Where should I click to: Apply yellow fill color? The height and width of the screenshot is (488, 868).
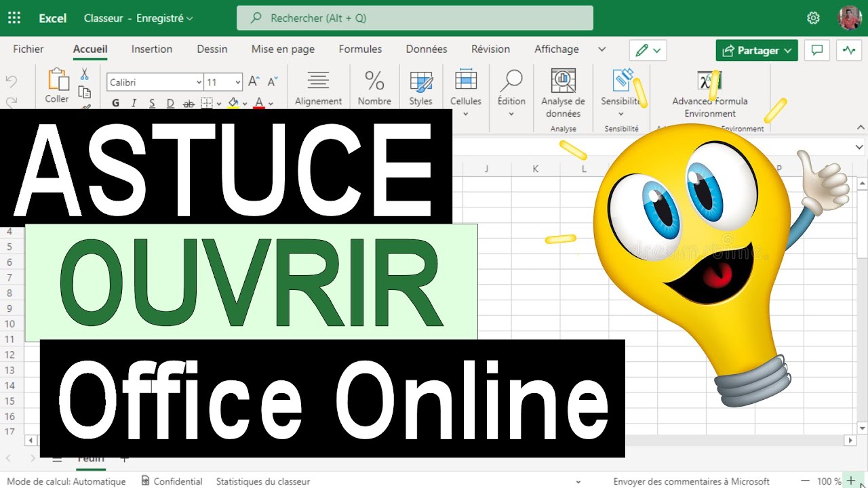pyautogui.click(x=233, y=103)
